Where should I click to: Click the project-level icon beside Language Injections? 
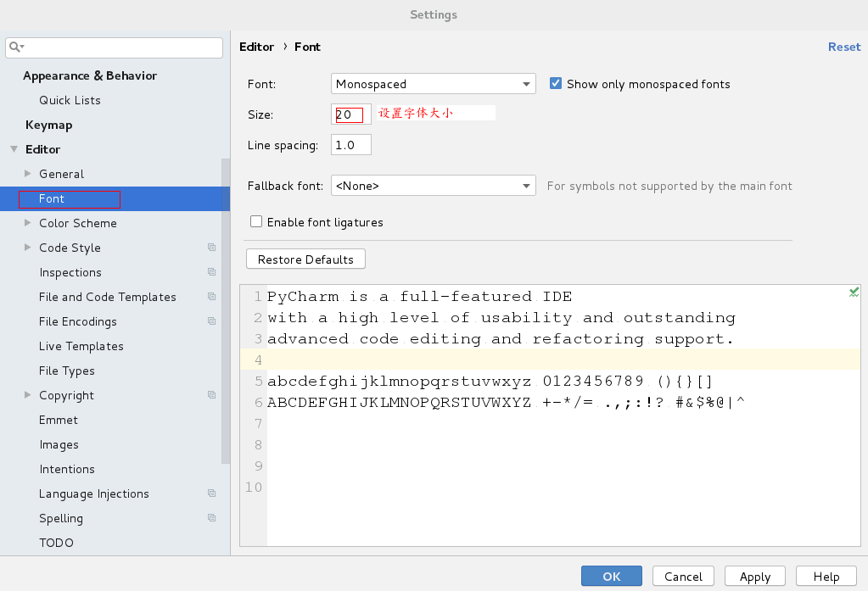coord(211,493)
